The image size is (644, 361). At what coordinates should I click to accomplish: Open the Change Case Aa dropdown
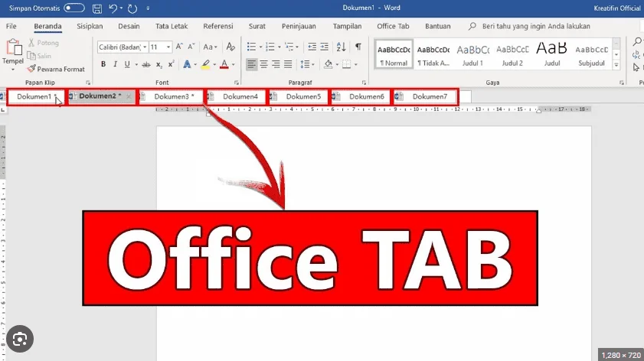(x=210, y=47)
